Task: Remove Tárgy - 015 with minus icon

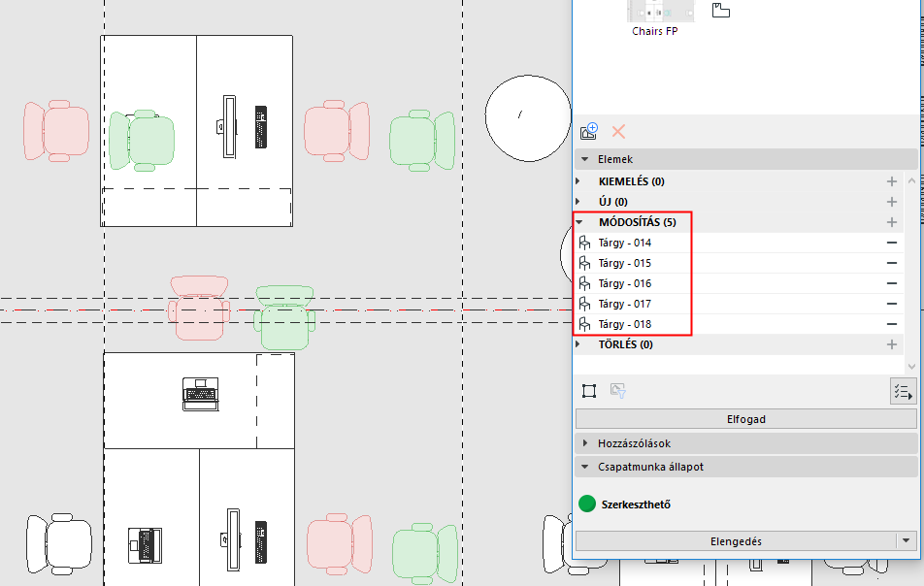Action: pyautogui.click(x=892, y=263)
